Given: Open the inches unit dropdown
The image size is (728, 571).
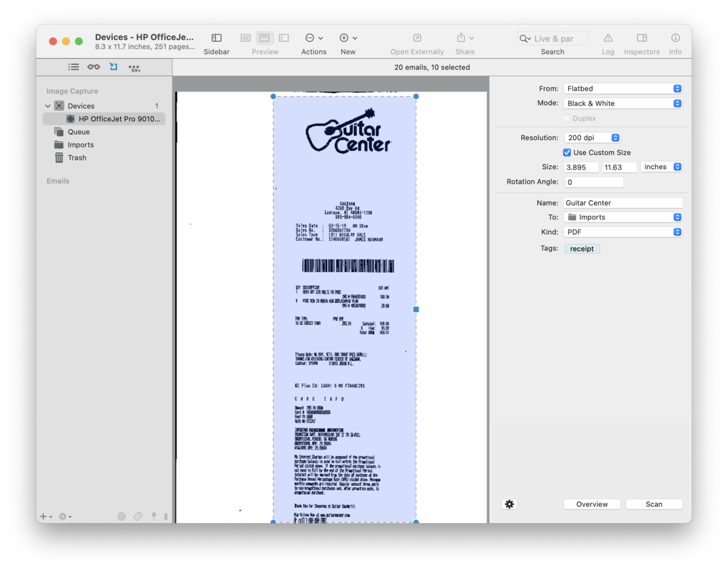Looking at the screenshot, I should [661, 167].
